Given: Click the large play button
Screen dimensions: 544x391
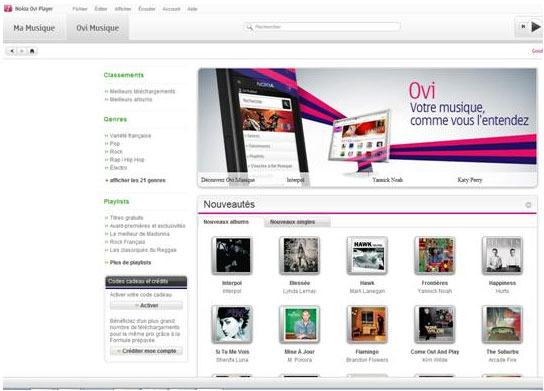Looking at the screenshot, I should pos(536,27).
